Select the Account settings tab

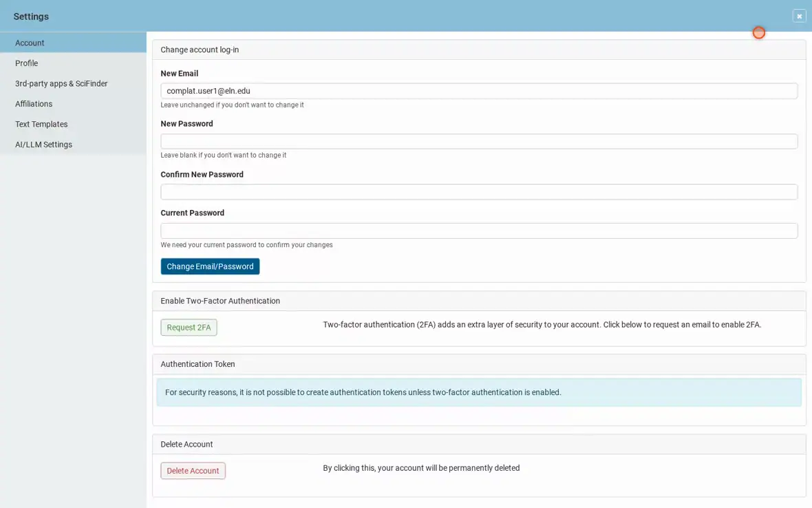[73, 43]
